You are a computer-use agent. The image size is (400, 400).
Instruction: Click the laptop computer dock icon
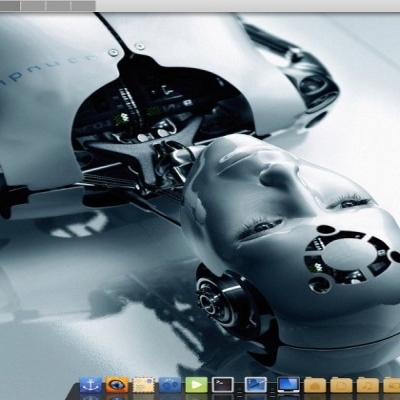289,385
